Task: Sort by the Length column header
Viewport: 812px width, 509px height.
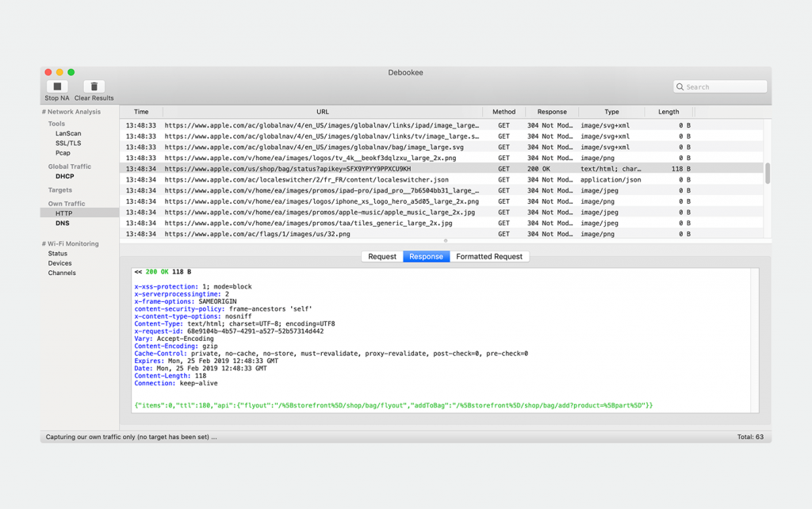Action: [668, 112]
